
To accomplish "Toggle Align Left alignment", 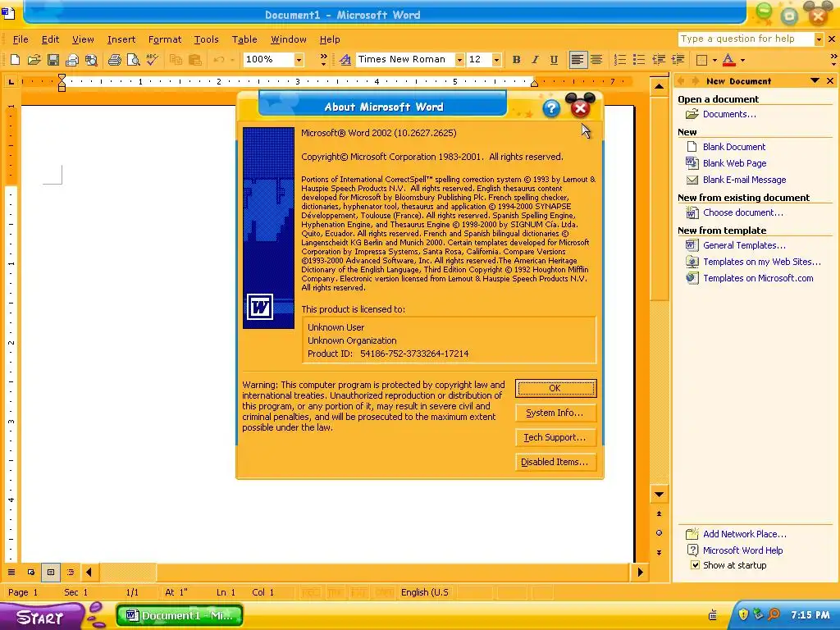I will 577,59.
